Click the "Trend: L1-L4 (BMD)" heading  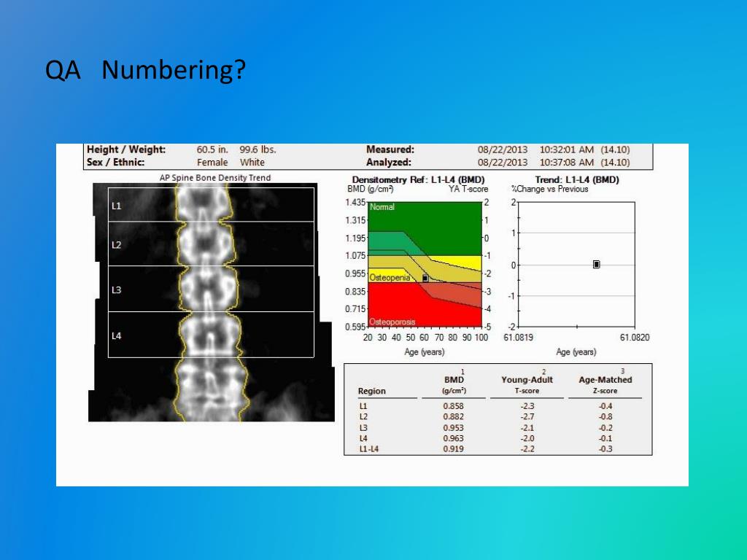pyautogui.click(x=576, y=179)
